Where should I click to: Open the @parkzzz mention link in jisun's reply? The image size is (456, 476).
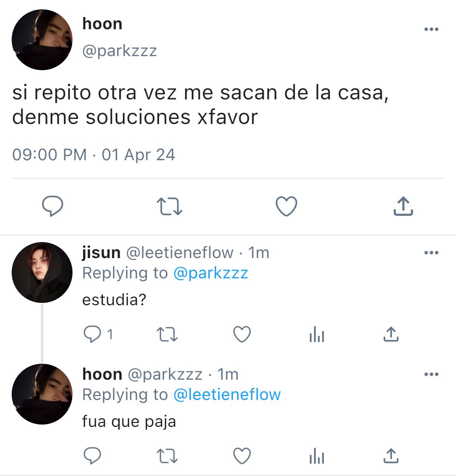[x=210, y=273]
